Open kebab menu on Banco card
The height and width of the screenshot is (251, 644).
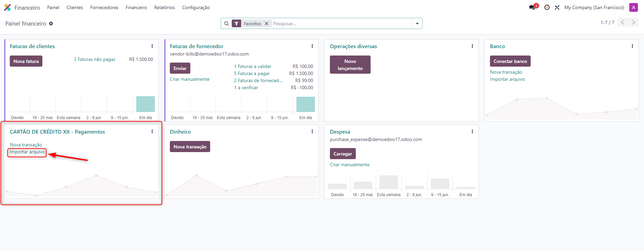(x=632, y=46)
